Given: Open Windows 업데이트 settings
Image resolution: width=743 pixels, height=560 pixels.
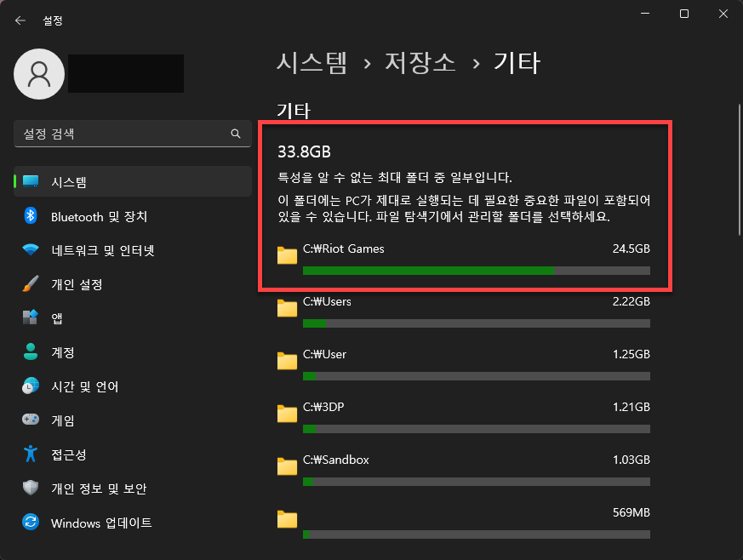Looking at the screenshot, I should (x=132, y=523).
